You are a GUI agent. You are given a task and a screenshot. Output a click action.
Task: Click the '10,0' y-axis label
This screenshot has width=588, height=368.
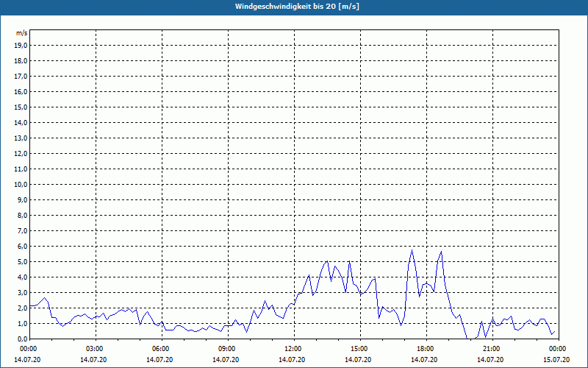pos(21,185)
